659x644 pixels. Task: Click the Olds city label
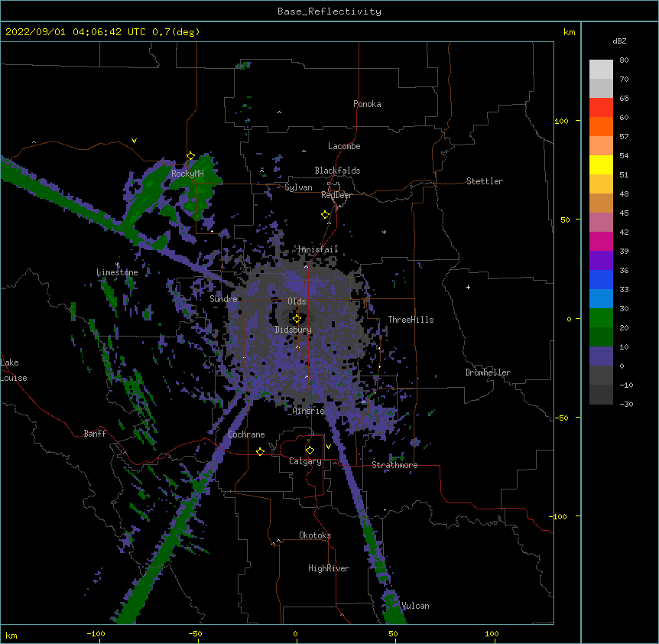click(297, 301)
